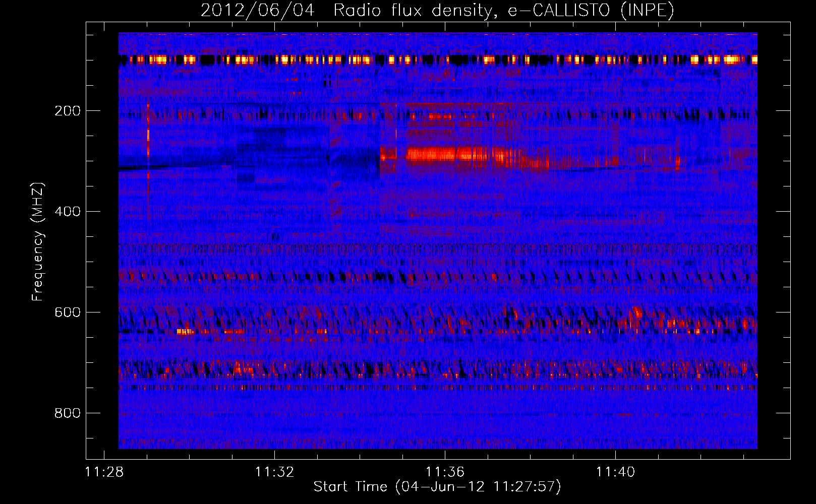Click the 11:36 time tick label

pyautogui.click(x=445, y=472)
